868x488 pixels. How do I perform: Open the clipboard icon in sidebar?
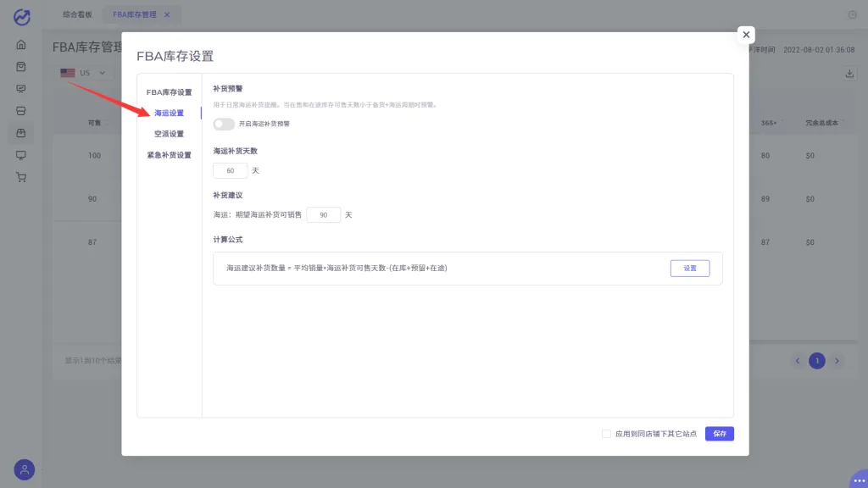tap(21, 67)
